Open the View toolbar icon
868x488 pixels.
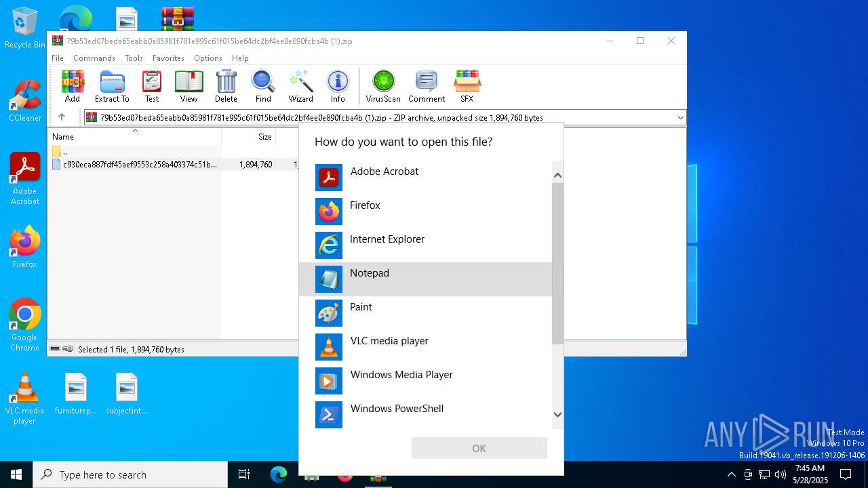pos(189,86)
